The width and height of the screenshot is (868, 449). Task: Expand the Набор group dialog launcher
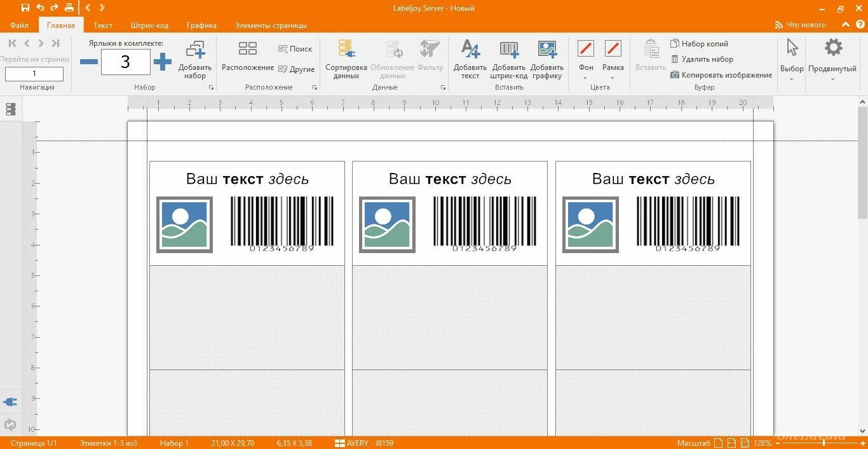[x=211, y=88]
